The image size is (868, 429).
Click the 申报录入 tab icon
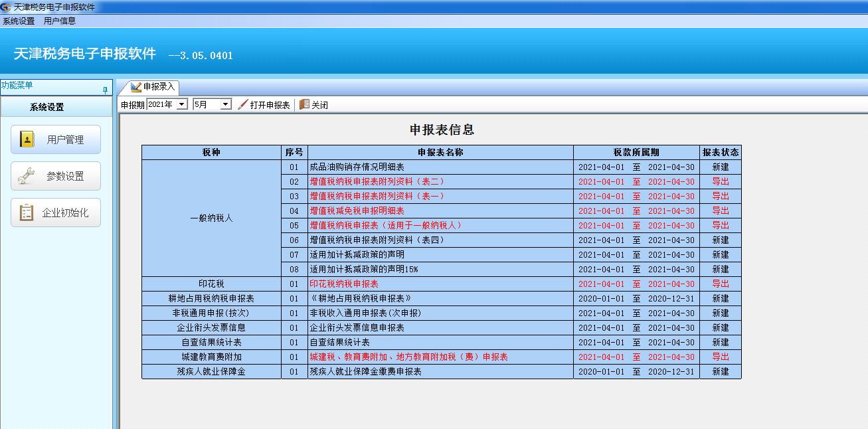(136, 87)
